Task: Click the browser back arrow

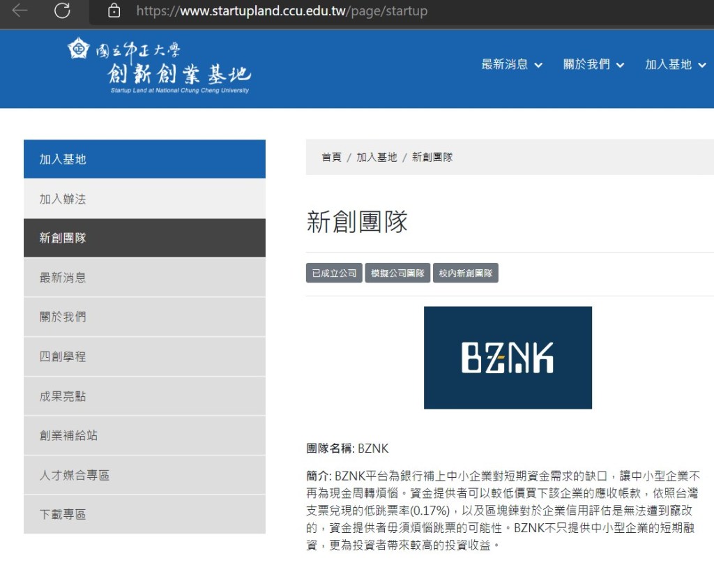Action: 20,10
